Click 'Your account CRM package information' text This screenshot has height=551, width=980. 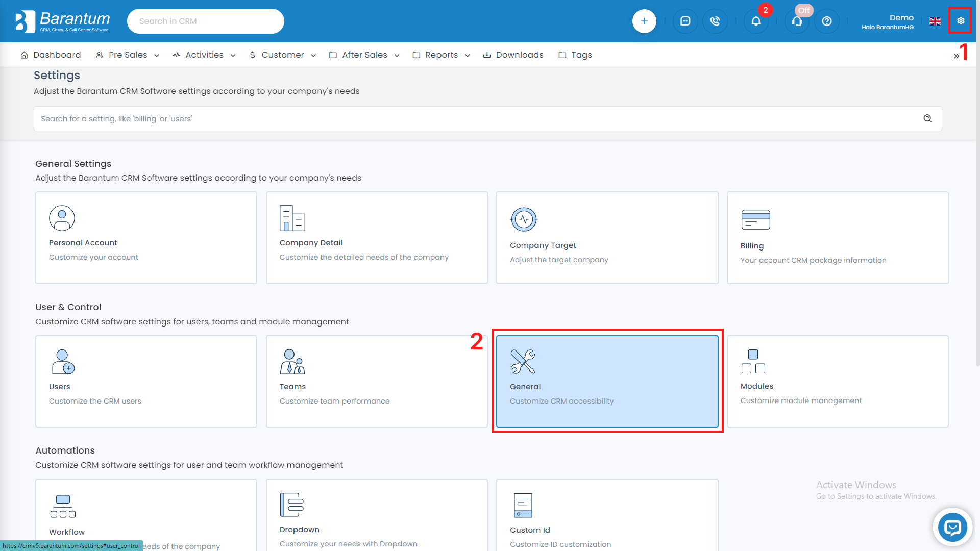coord(813,260)
